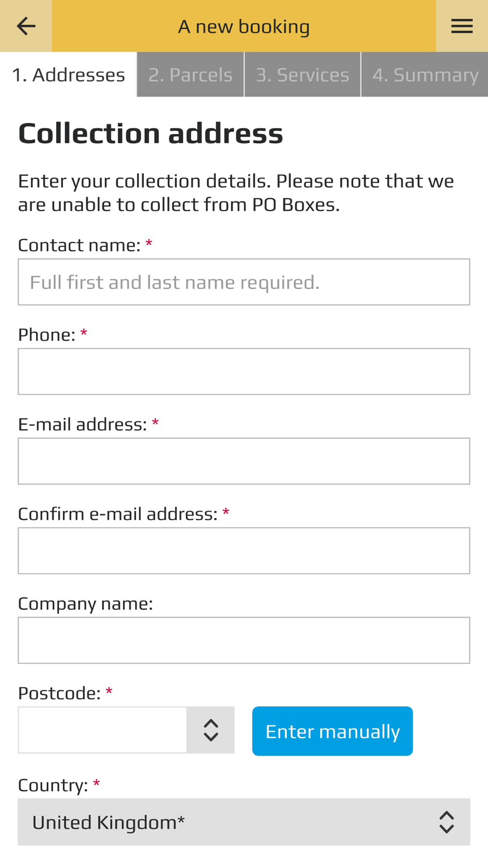Screen dimensions: 488x868
Task: Go to the 4. Summary tab
Action: [x=425, y=75]
